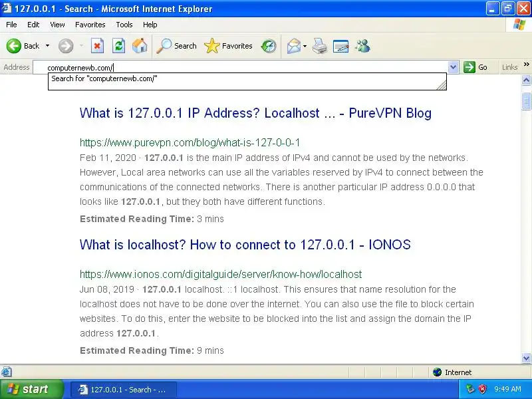Click the Start button
532x399 pixels.
[x=31, y=389]
